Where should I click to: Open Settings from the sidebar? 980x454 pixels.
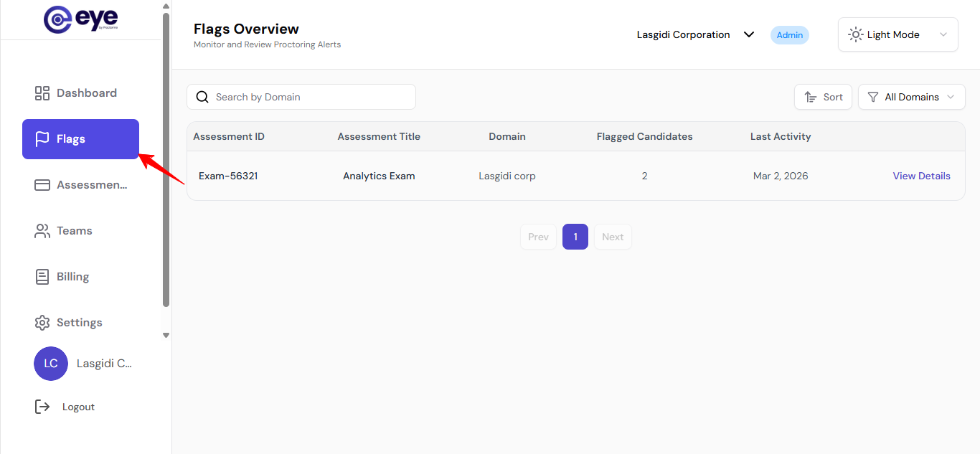pyautogui.click(x=80, y=323)
